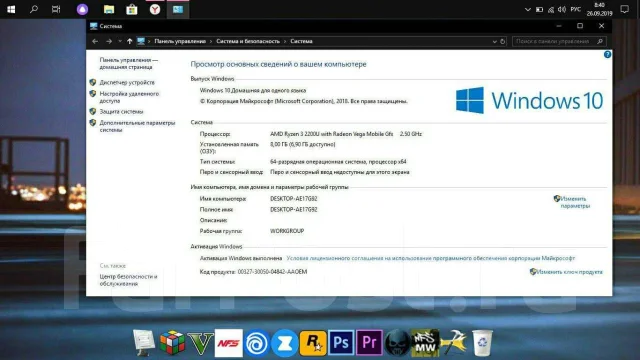640x360 pixels.
Task: Open Настройка удаленного доступа link
Action: coord(129,97)
